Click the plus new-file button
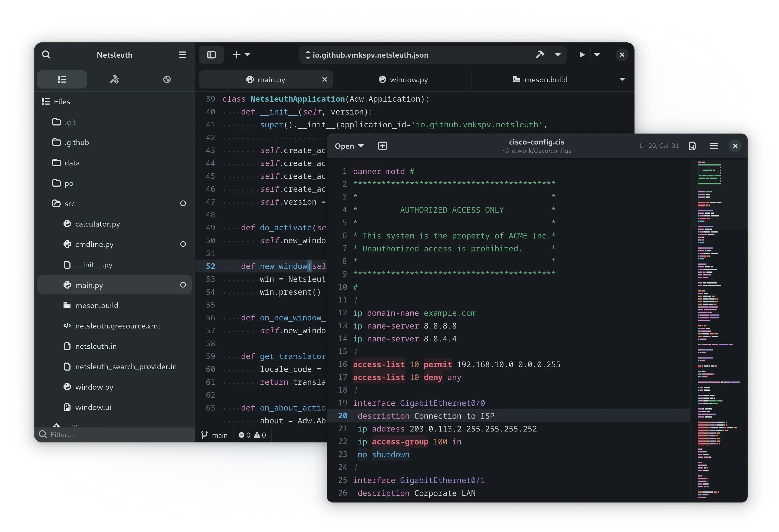This screenshot has height=532, width=779. (237, 55)
